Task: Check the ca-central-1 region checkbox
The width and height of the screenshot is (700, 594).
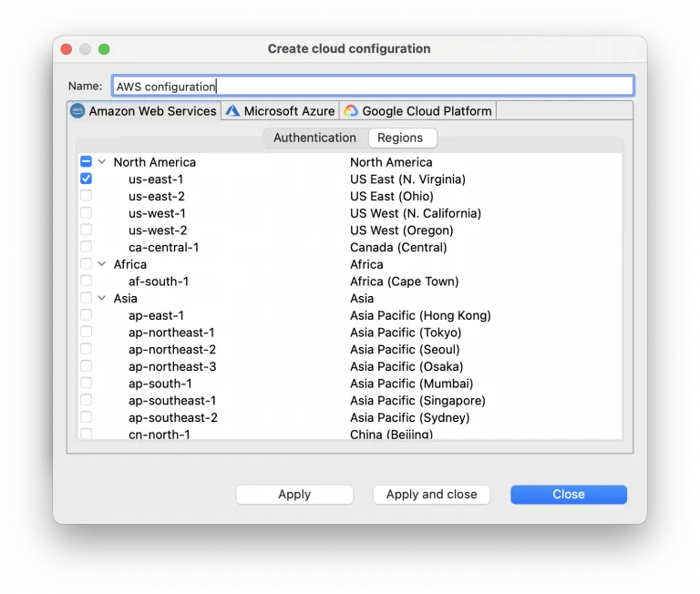Action: coord(87,246)
